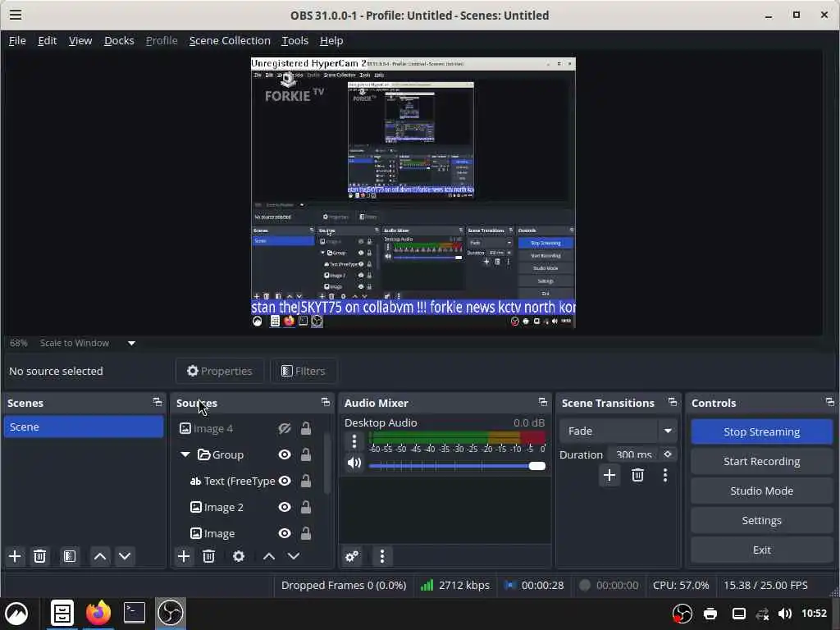Click the system volume tray icon
This screenshot has height=630, width=840.
pos(785,614)
